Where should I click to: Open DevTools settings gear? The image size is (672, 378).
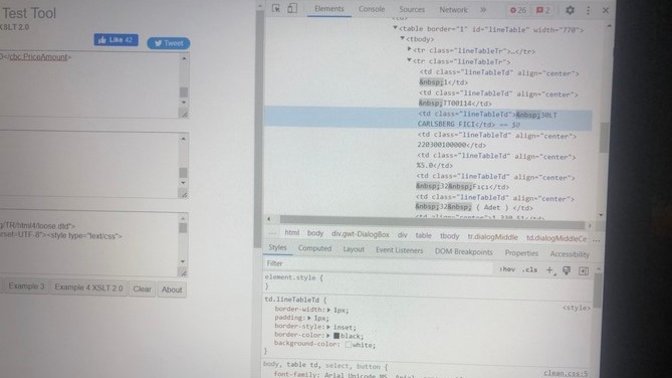(570, 10)
